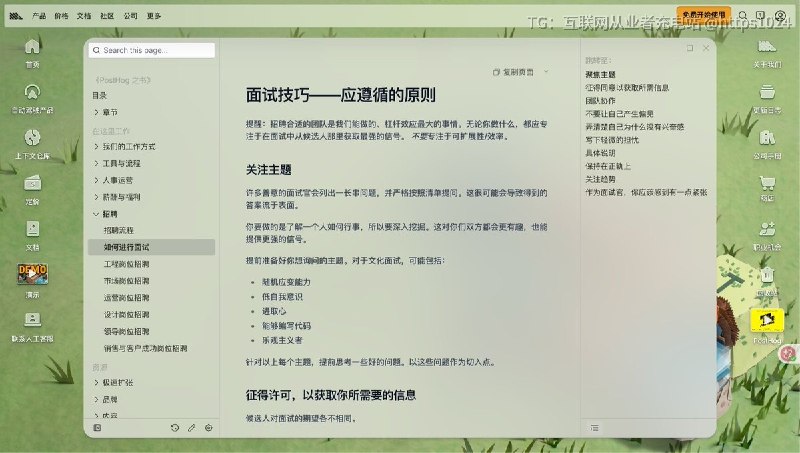Screen dimensions: 800x453
Task: Jump to 保持在正轨上 in outline
Action: (x=608, y=166)
